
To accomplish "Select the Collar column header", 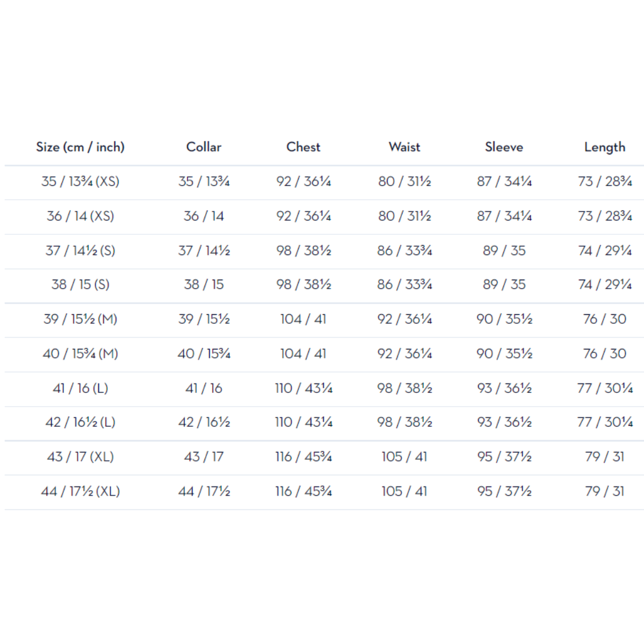I will point(204,147).
